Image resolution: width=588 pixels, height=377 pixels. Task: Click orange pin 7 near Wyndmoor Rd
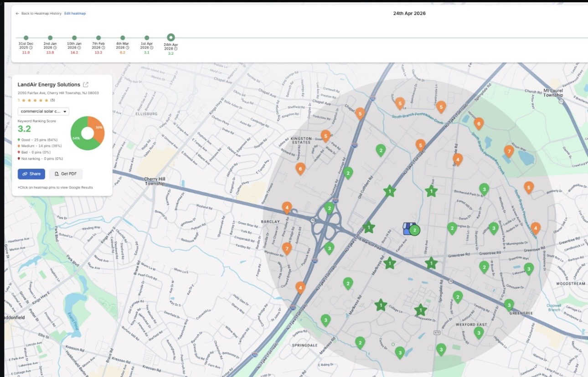pyautogui.click(x=287, y=248)
